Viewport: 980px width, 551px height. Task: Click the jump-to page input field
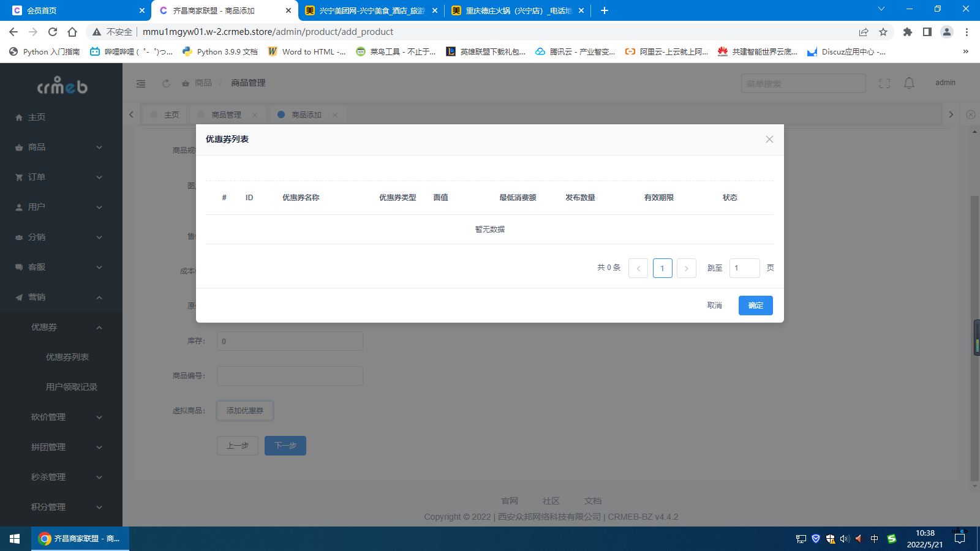[745, 268]
